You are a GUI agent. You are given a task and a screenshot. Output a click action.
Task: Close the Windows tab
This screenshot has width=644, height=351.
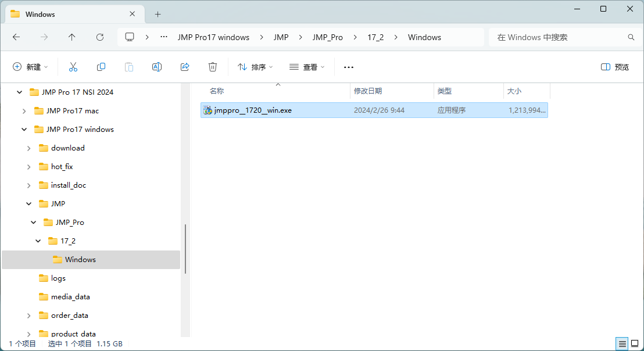point(133,14)
